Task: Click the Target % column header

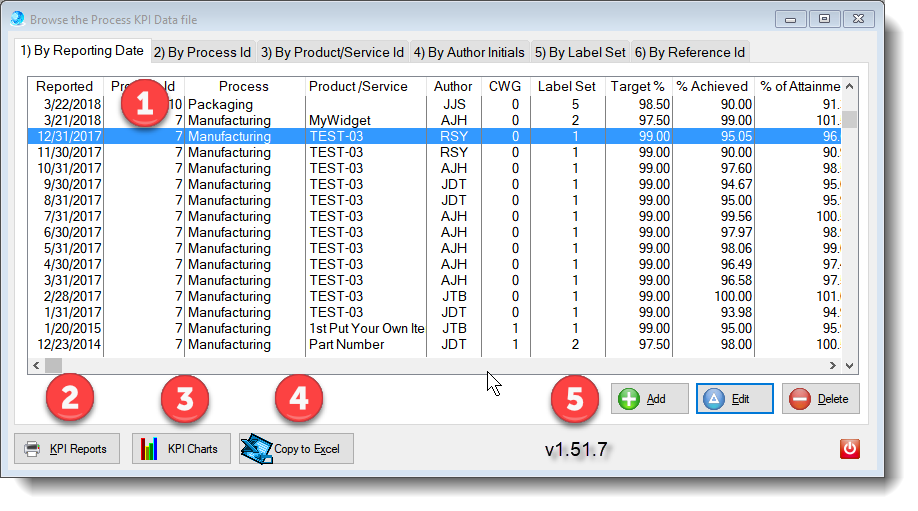Action: pyautogui.click(x=637, y=87)
